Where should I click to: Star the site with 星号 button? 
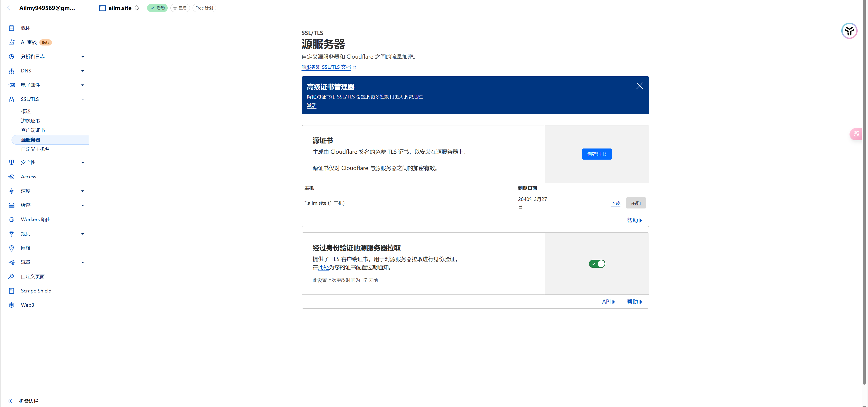[180, 8]
